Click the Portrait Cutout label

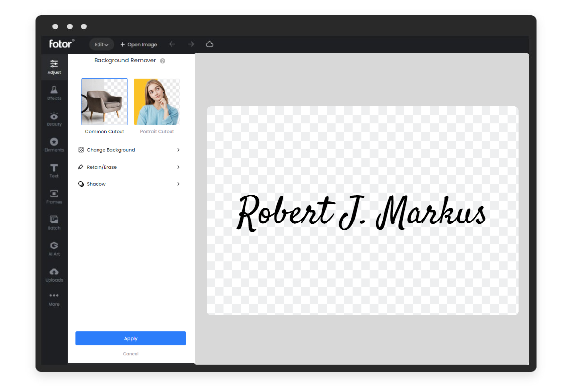point(157,132)
